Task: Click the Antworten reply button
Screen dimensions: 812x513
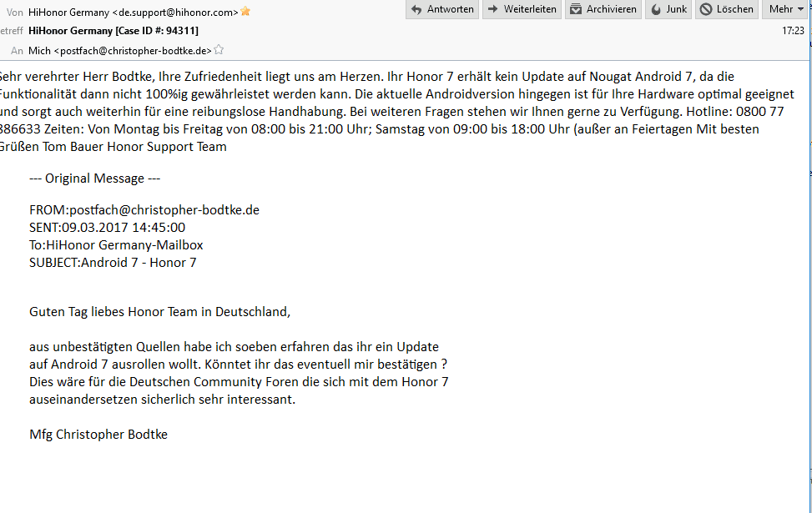Action: click(x=441, y=9)
